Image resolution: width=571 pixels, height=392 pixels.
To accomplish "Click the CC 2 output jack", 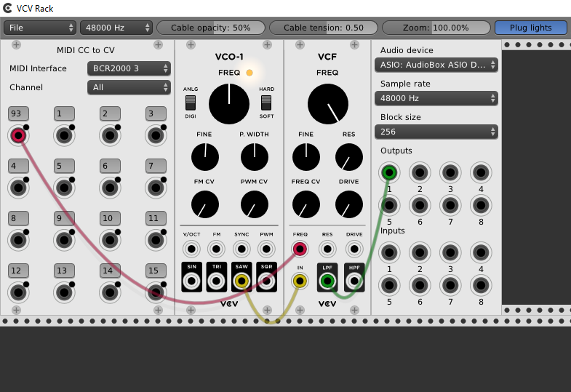I will point(110,136).
